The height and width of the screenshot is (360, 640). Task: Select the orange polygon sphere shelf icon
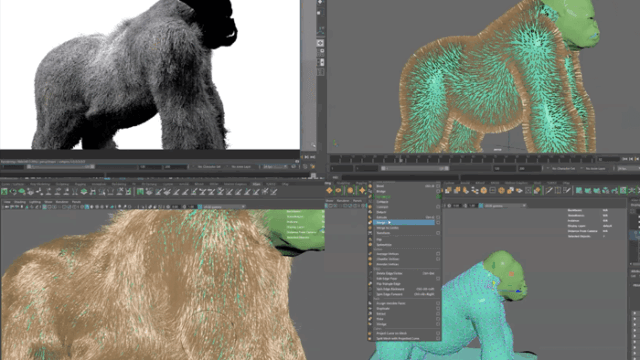click(350, 191)
